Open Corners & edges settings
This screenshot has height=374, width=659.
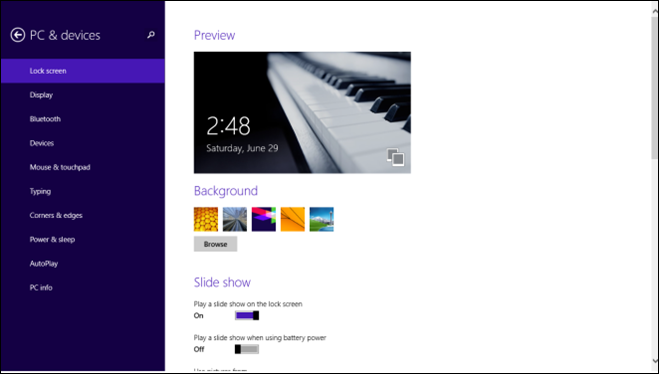[x=83, y=216]
